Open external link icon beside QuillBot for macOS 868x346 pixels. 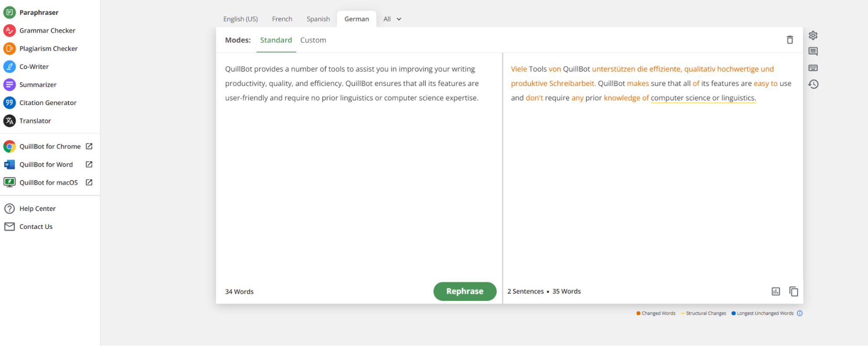89,182
